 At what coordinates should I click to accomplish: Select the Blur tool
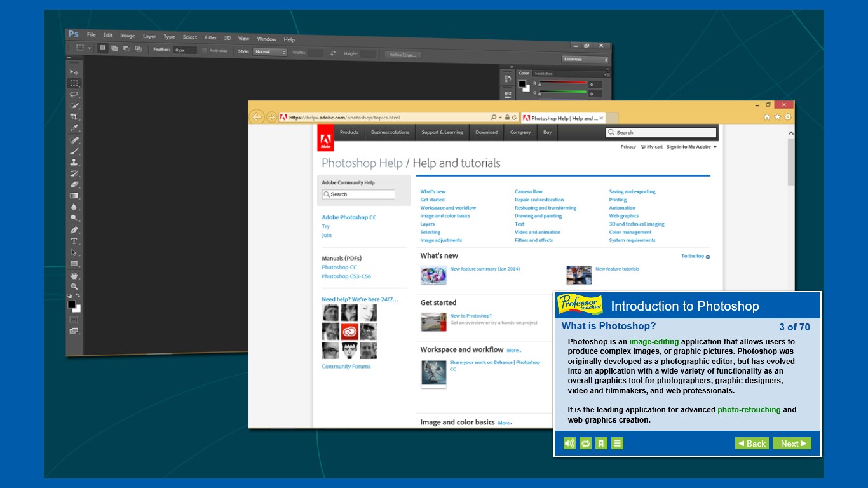point(74,207)
